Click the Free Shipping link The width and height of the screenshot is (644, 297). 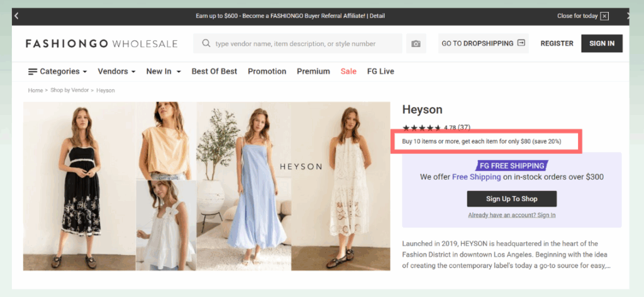click(x=477, y=177)
